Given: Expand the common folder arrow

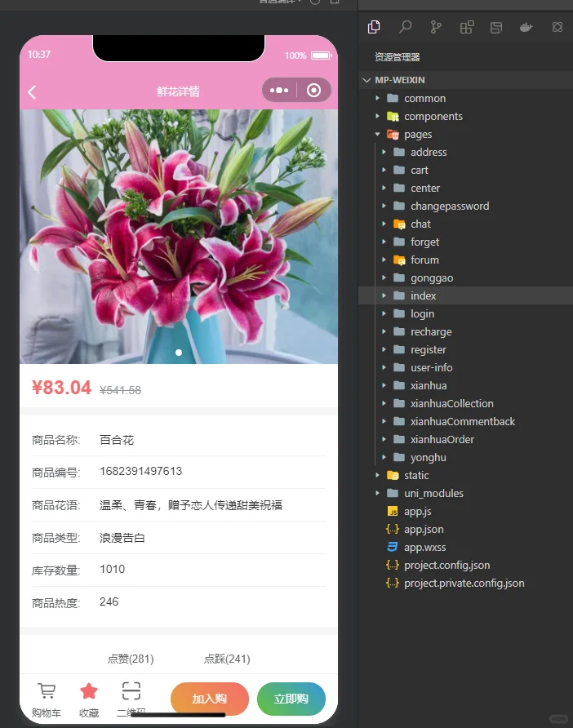Looking at the screenshot, I should click(x=378, y=99).
